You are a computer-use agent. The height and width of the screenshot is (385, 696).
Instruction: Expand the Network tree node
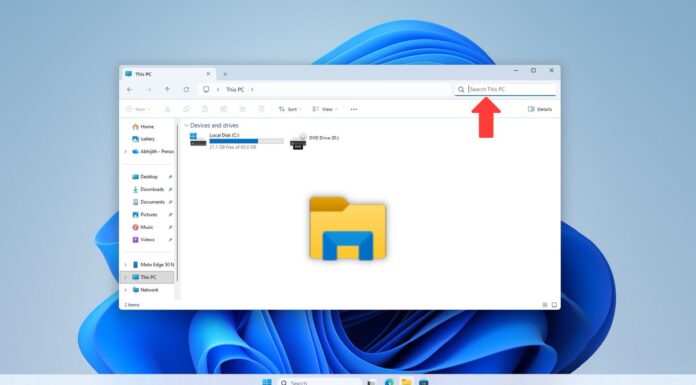click(126, 290)
